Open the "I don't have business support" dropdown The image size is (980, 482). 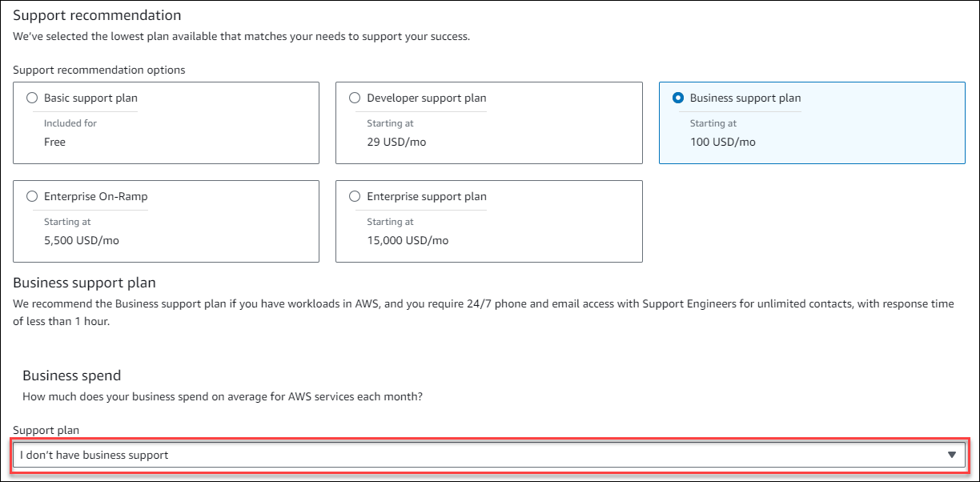(x=480, y=455)
